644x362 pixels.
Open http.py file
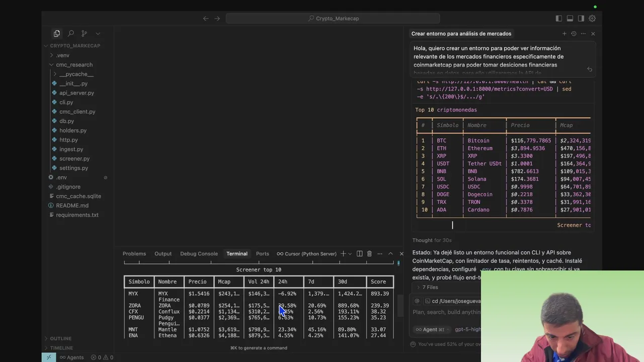point(68,140)
